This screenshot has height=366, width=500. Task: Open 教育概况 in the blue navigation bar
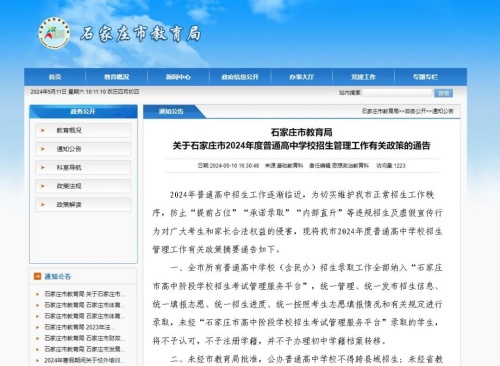click(x=116, y=77)
